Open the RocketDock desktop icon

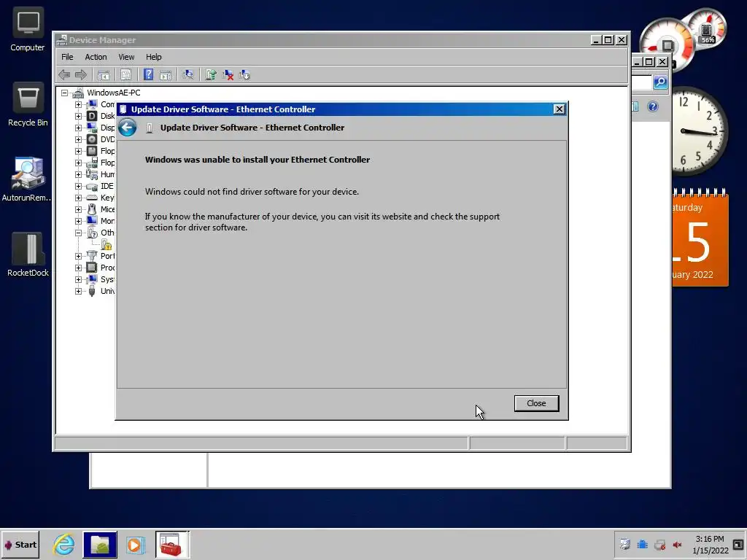(x=28, y=254)
